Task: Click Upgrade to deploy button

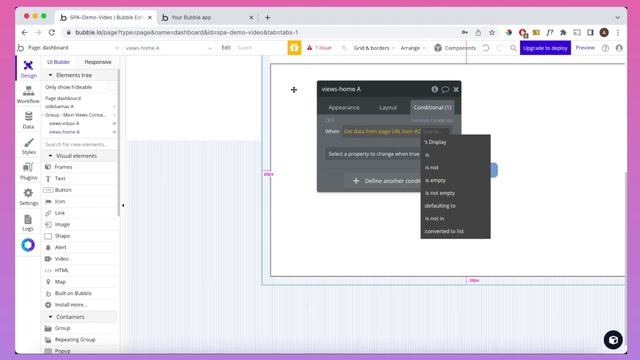Action: [545, 48]
